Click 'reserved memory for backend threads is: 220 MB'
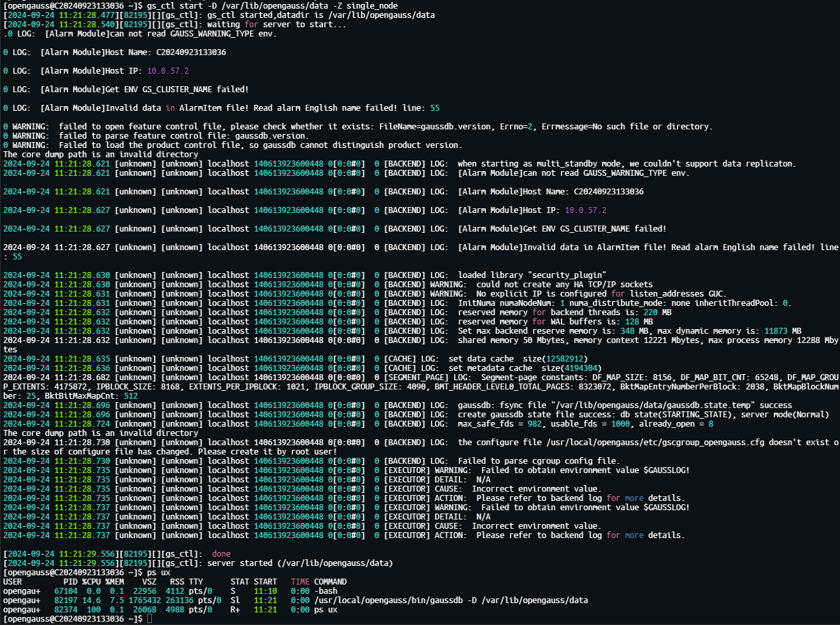 point(564,312)
